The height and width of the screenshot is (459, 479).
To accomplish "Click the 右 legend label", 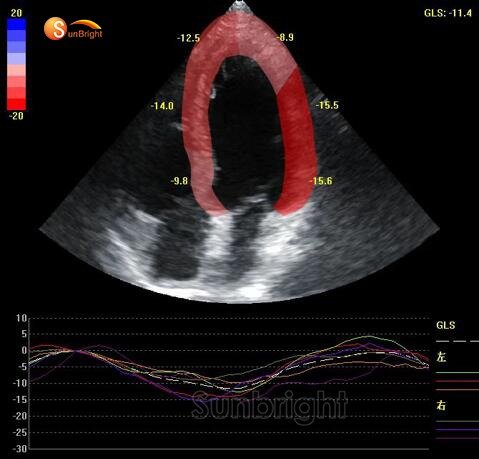I will point(441,405).
